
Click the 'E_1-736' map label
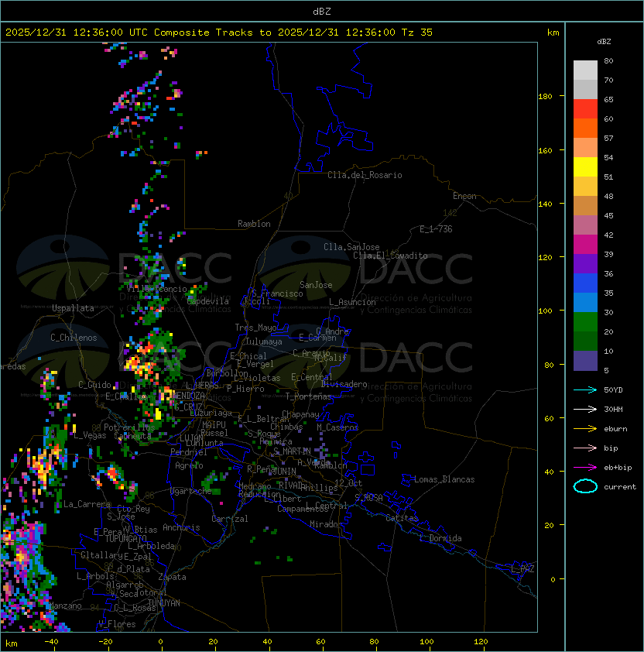436,229
